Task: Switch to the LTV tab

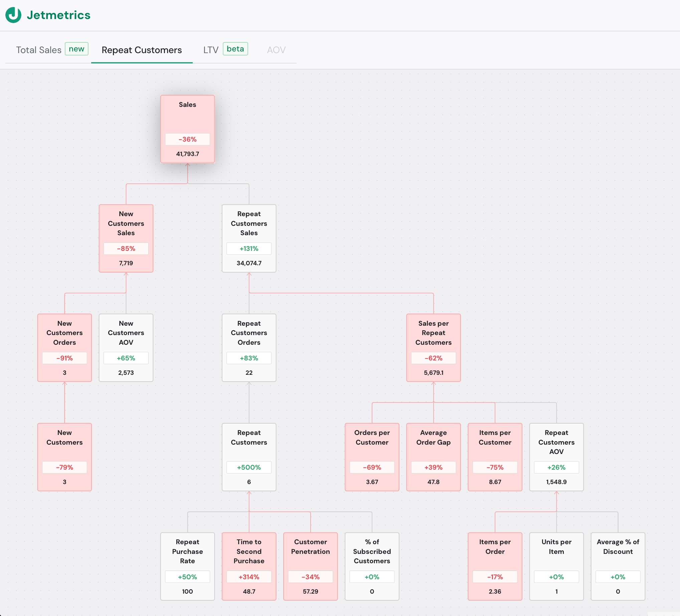Action: 211,50
